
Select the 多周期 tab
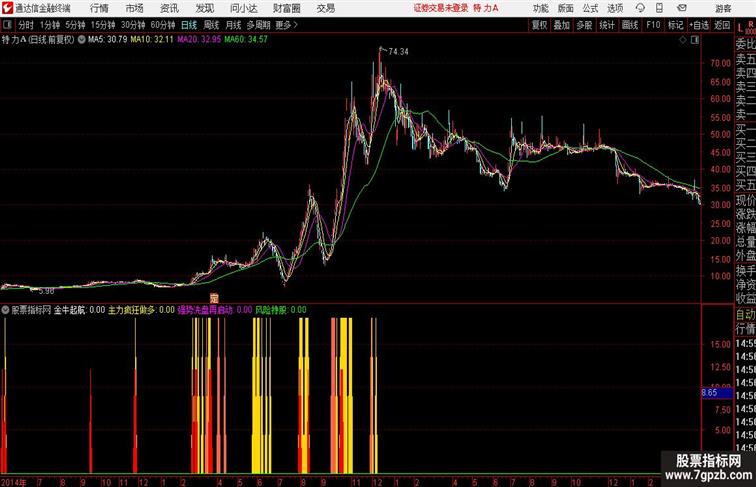(x=258, y=25)
